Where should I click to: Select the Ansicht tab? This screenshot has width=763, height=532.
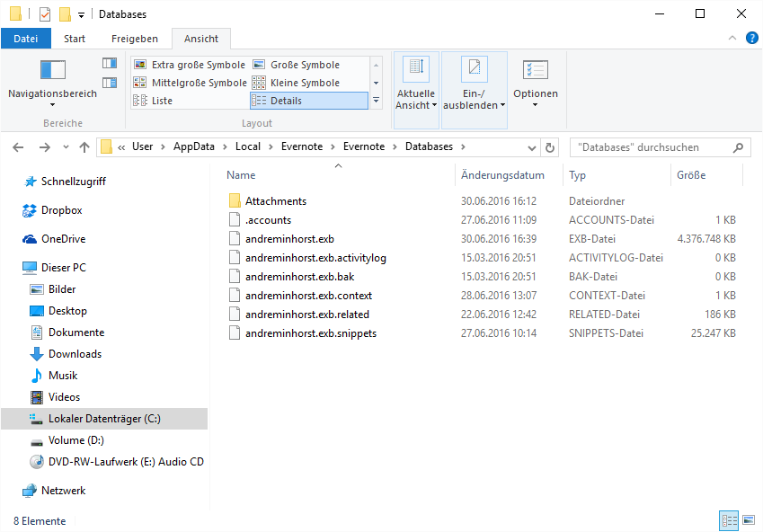[201, 39]
